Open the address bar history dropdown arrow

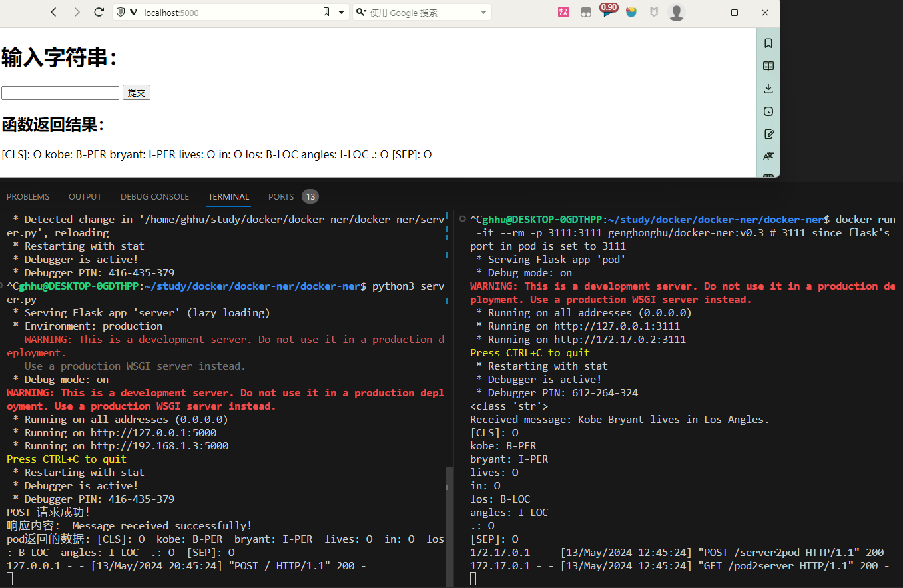(342, 12)
